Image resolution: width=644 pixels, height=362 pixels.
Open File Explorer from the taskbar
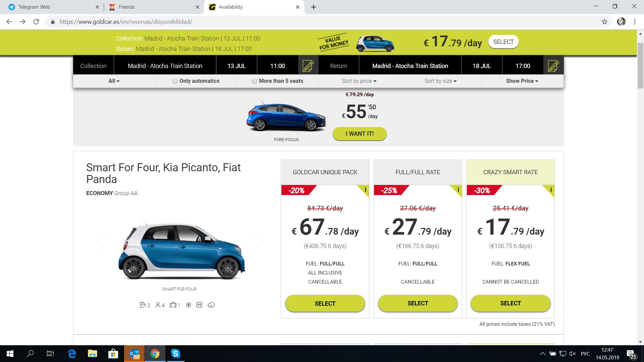coord(92,354)
